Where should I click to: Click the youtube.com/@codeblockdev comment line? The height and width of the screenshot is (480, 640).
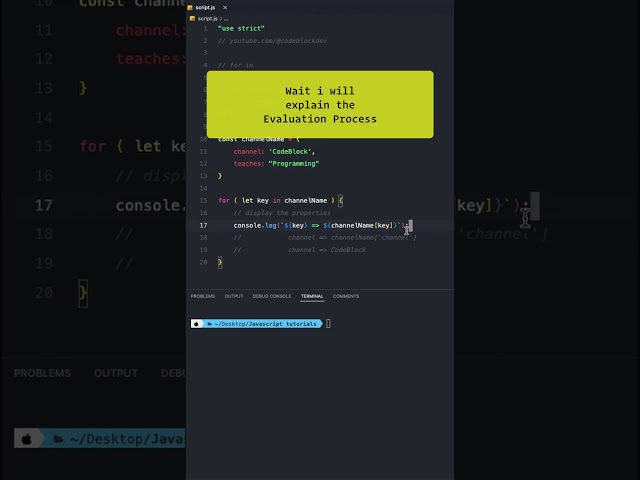click(272, 40)
